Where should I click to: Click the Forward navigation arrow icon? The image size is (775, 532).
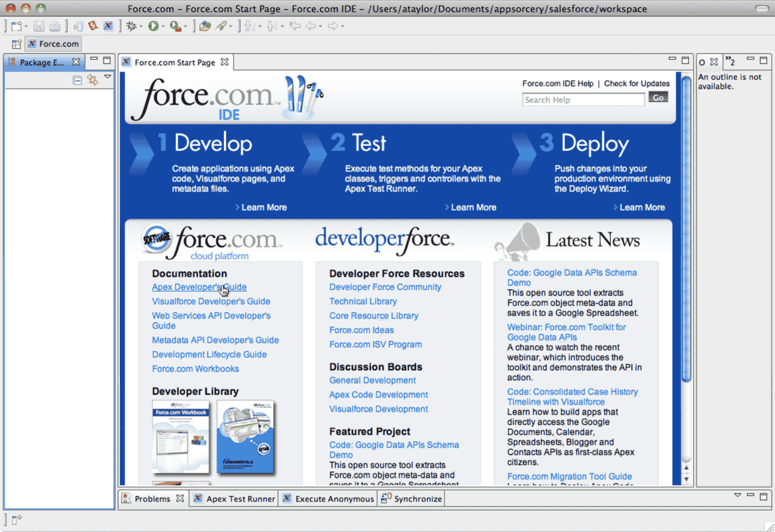click(333, 27)
